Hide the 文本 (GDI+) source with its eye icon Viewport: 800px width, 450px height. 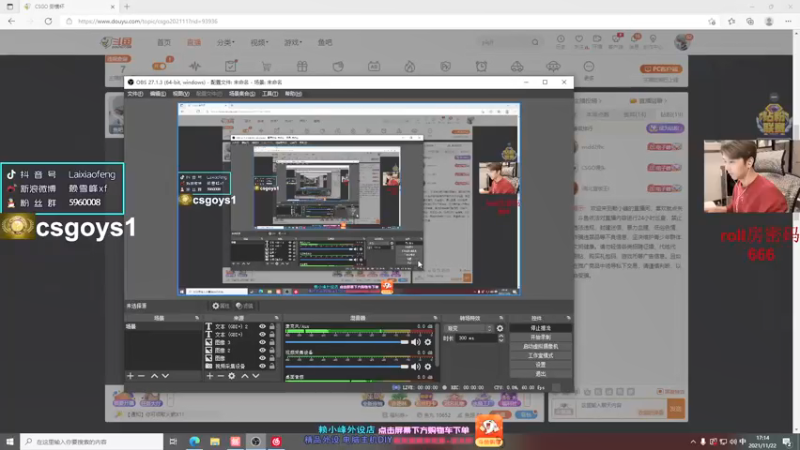pos(262,335)
